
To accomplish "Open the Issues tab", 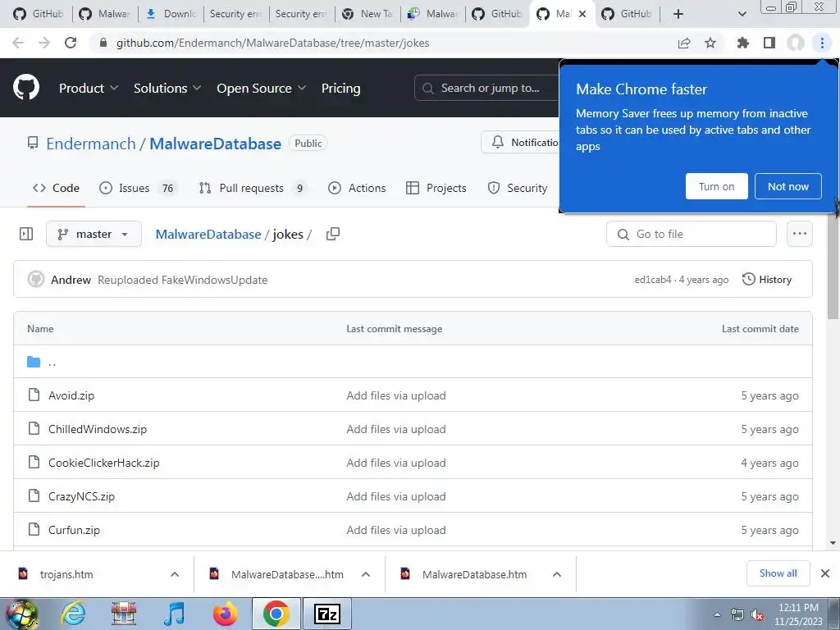I will coord(138,188).
